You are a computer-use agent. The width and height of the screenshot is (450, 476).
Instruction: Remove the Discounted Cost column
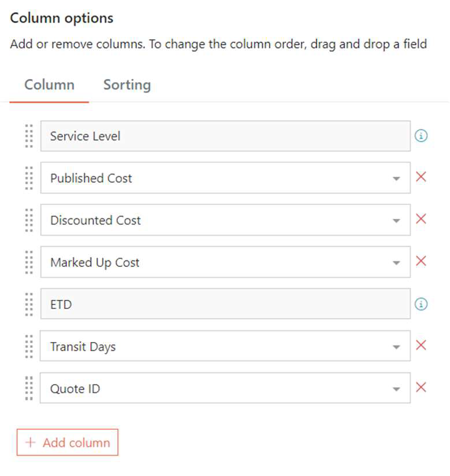click(421, 218)
